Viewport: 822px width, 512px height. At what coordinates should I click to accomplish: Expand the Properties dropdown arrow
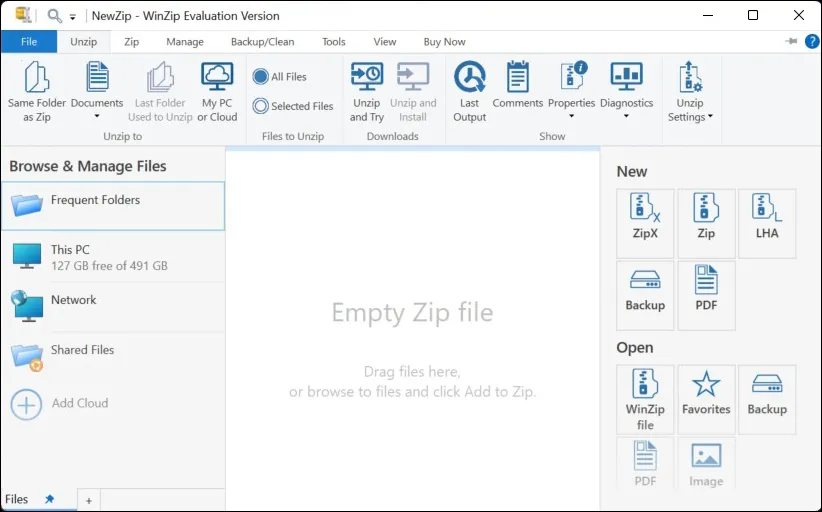(x=572, y=116)
